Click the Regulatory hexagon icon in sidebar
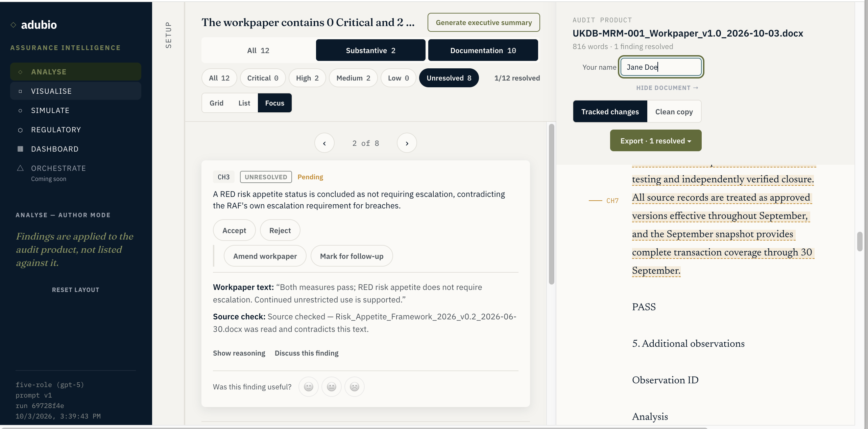Viewport: 868px width, 429px height. pyautogui.click(x=20, y=130)
